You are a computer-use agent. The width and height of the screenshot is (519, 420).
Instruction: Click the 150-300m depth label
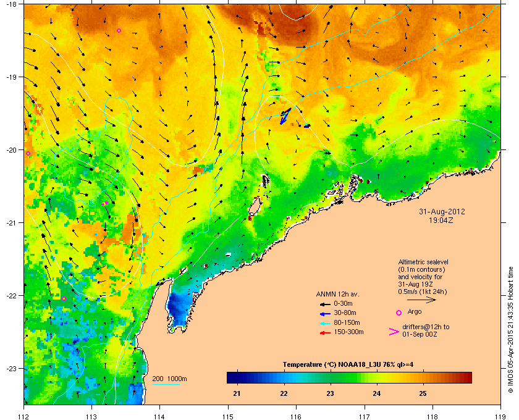348,332
